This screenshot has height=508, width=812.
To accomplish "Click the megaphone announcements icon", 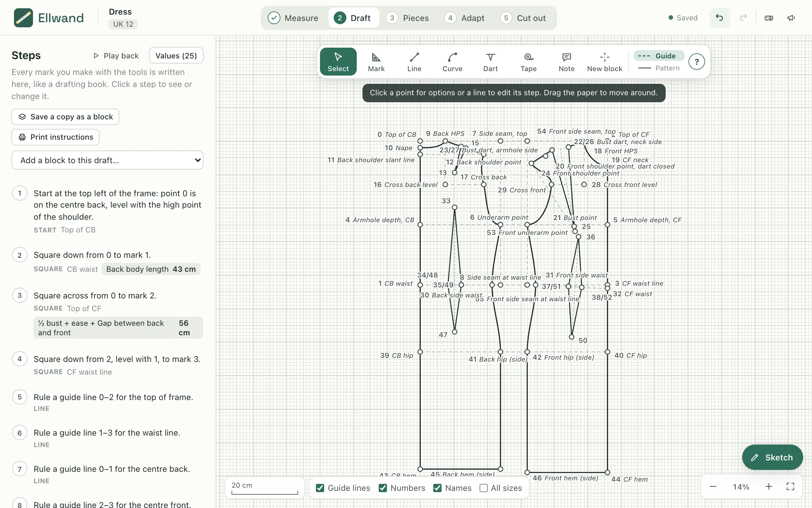I will click(791, 18).
